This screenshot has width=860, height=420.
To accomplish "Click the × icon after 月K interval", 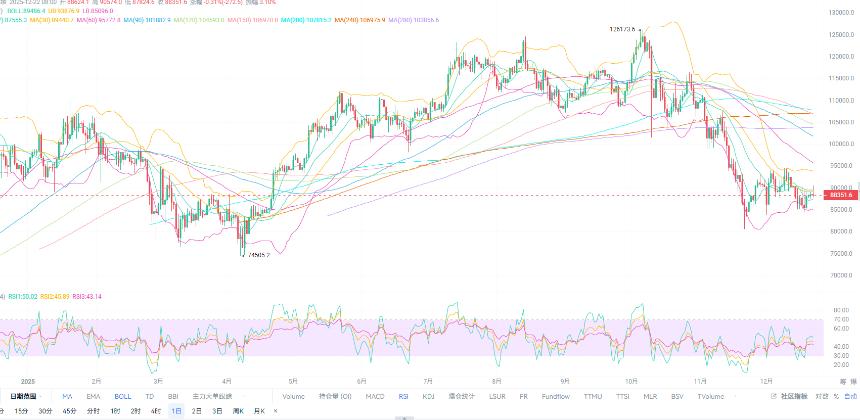I will tap(275, 411).
